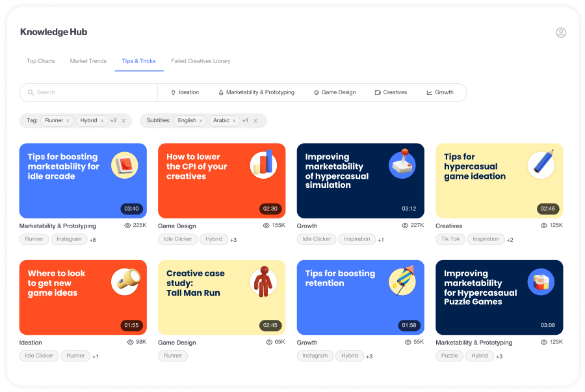The image size is (585, 392).
Task: Expand the +2 hidden tag filters
Action: pos(113,121)
